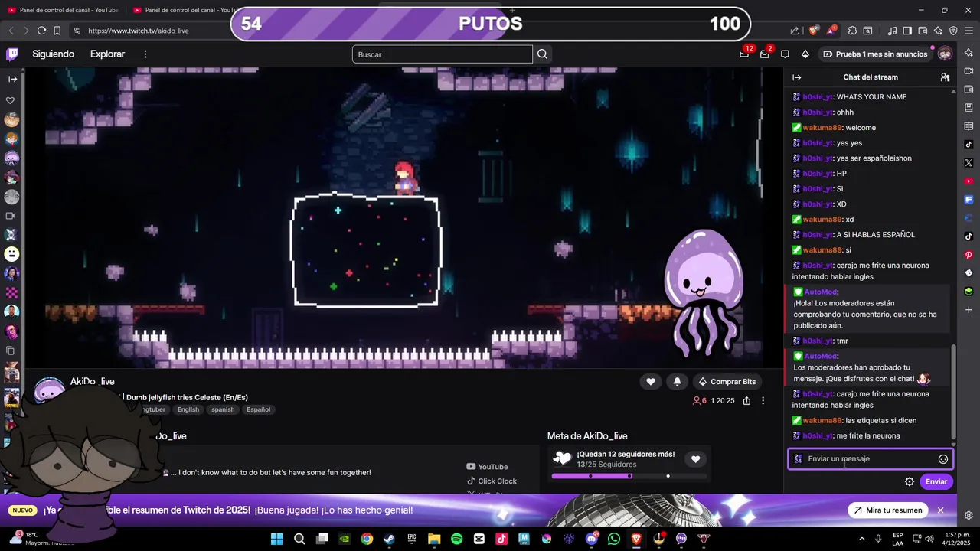Open the Click Clock social link
Screen dimensions: 980x551
tap(492, 481)
